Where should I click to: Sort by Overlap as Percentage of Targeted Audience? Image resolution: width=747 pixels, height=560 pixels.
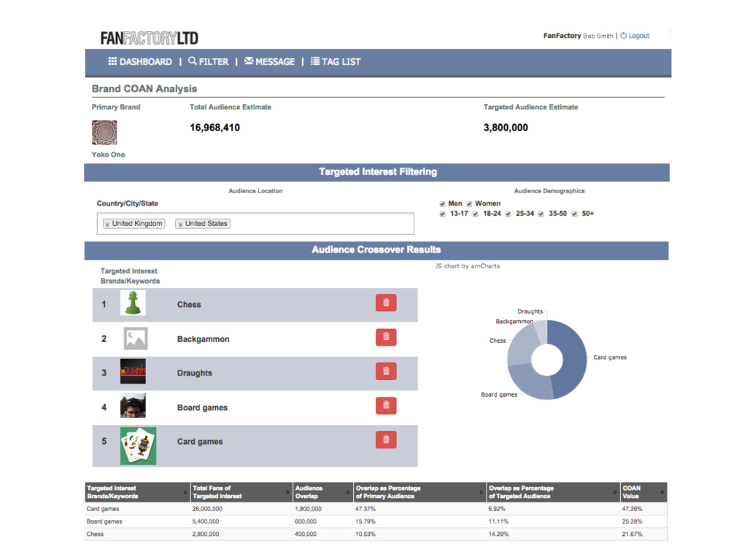pyautogui.click(x=553, y=492)
